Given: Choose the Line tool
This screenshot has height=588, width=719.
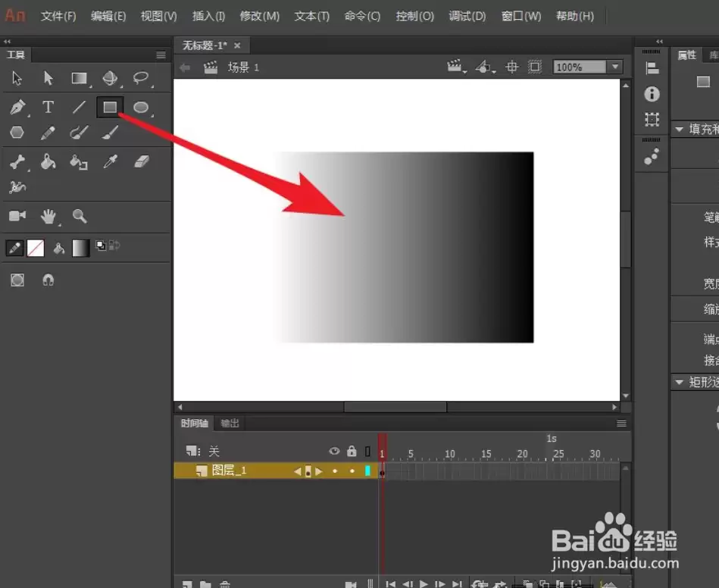Looking at the screenshot, I should click(x=79, y=108).
